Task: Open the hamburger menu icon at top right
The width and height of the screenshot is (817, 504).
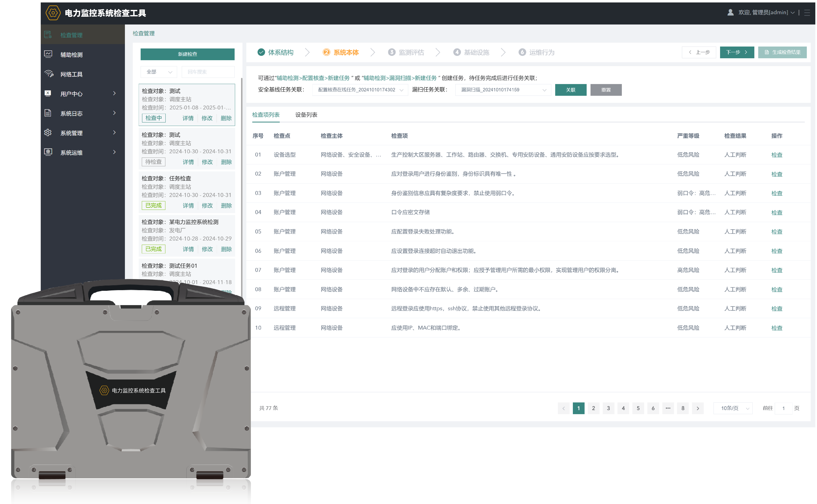Action: [807, 13]
